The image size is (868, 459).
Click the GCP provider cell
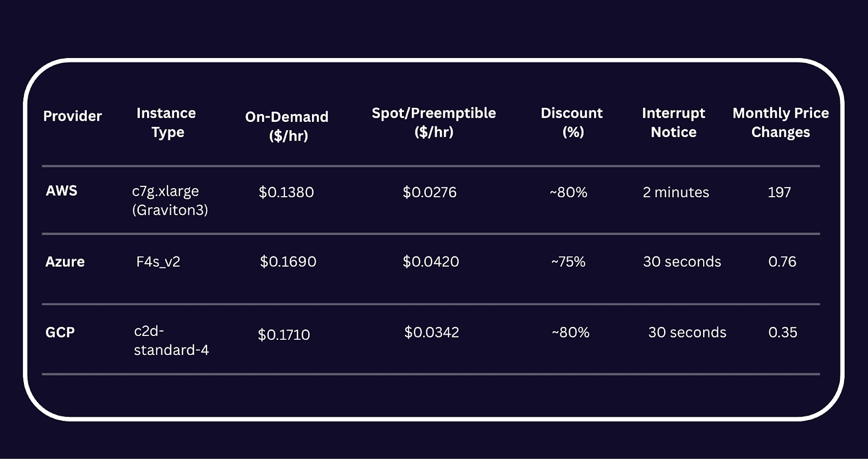point(60,332)
